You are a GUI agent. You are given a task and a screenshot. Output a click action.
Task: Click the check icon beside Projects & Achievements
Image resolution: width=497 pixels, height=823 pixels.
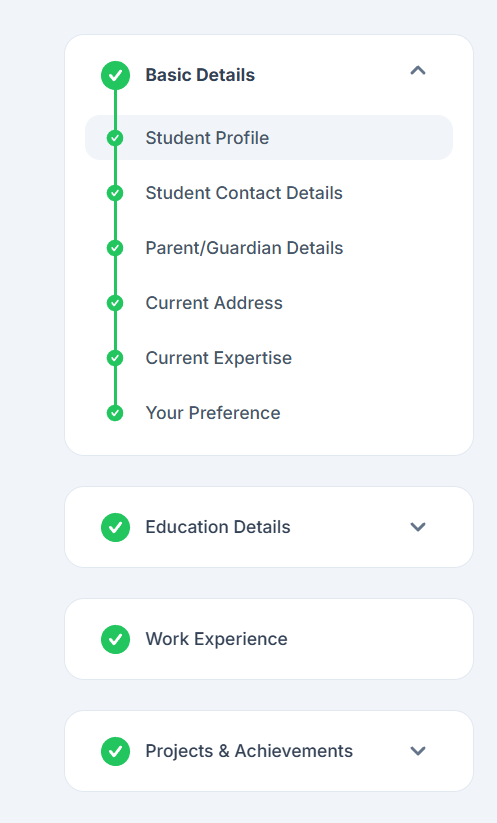pos(115,751)
